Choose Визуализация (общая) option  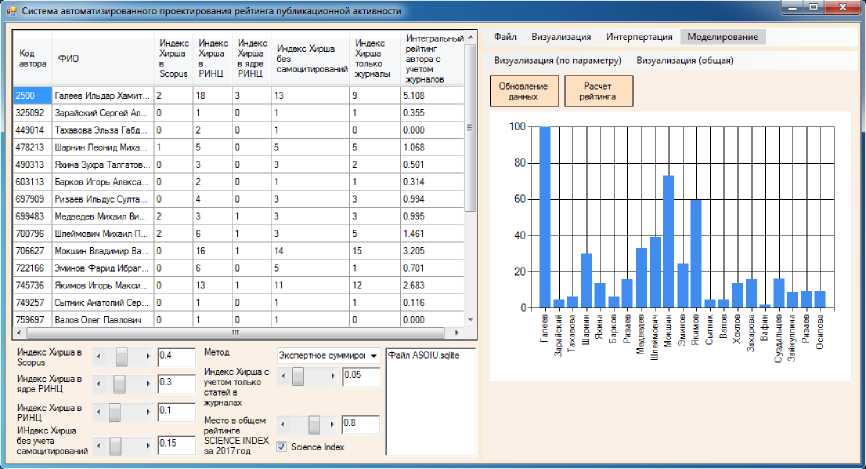click(x=685, y=60)
